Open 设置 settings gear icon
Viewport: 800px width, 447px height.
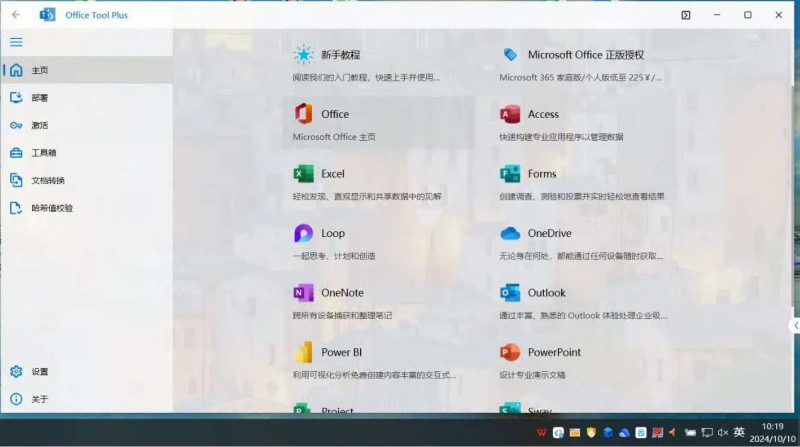16,371
